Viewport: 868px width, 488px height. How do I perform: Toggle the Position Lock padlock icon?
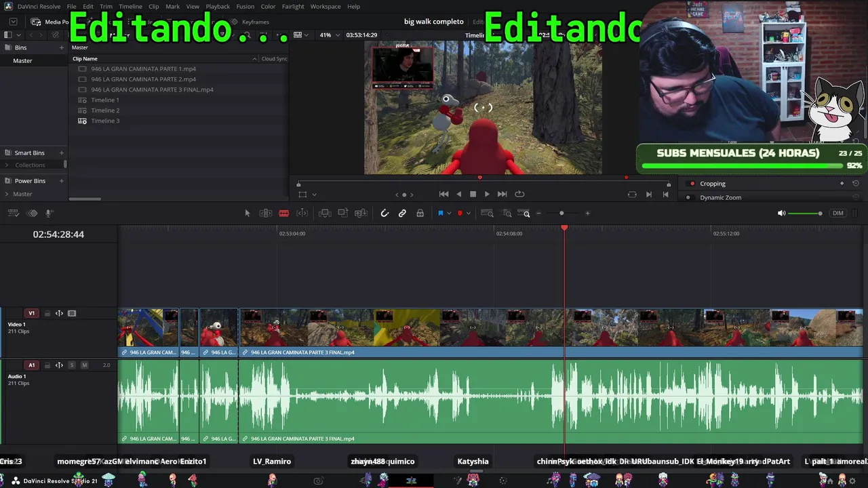[x=420, y=213]
